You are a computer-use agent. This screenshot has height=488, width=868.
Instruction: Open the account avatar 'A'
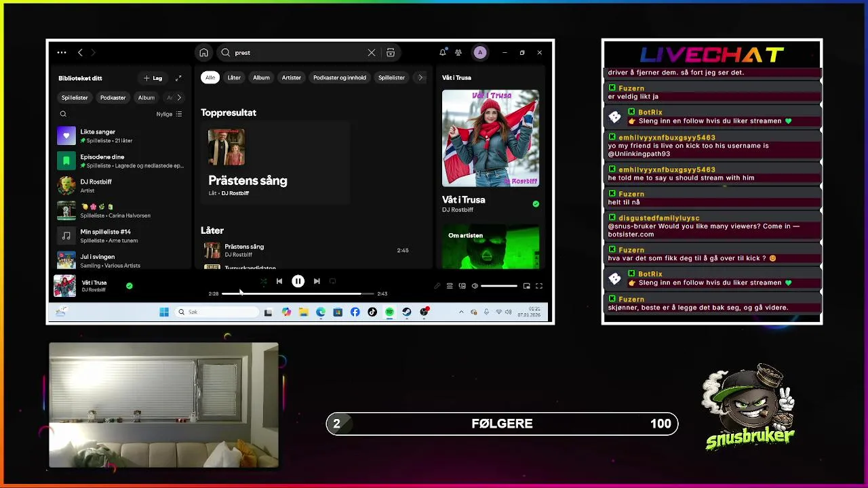coord(480,52)
